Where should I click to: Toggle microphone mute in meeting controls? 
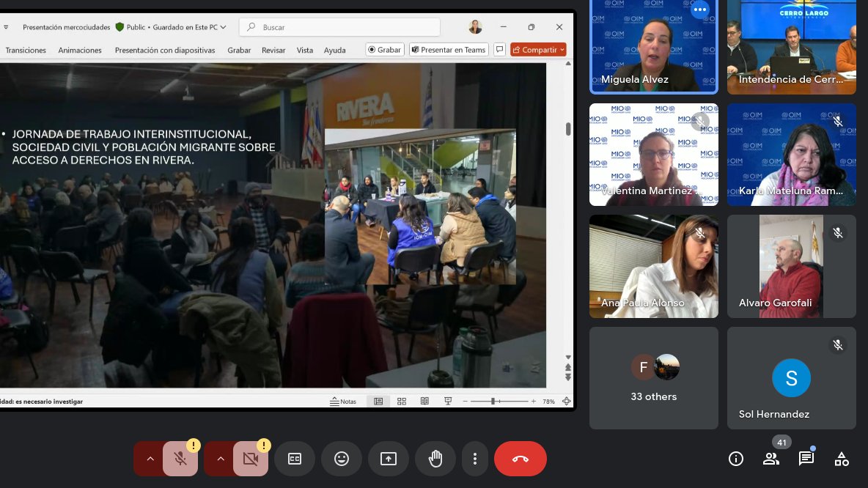point(180,459)
